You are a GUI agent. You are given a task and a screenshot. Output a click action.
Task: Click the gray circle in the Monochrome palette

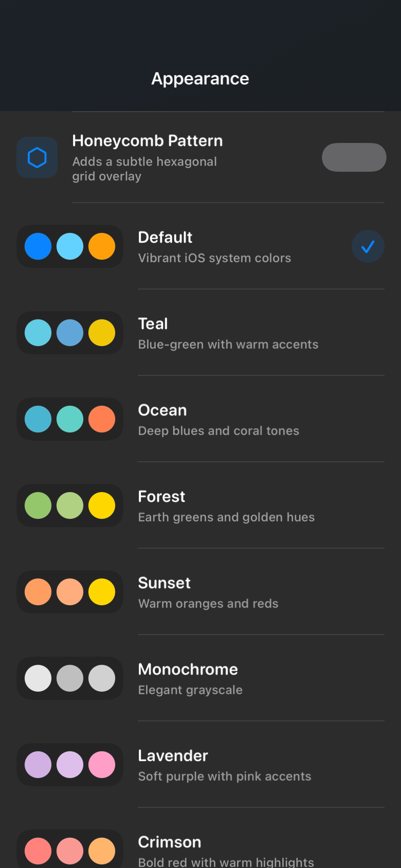click(x=70, y=678)
